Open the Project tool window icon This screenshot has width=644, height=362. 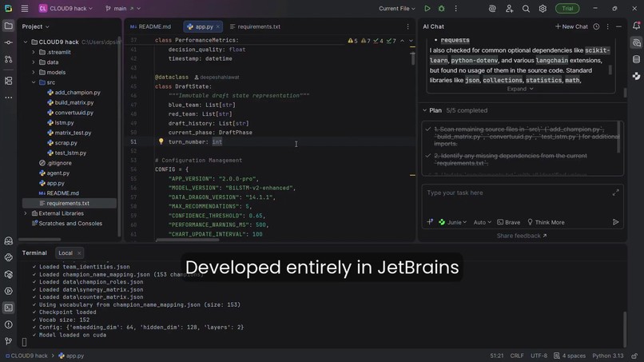click(x=8, y=26)
